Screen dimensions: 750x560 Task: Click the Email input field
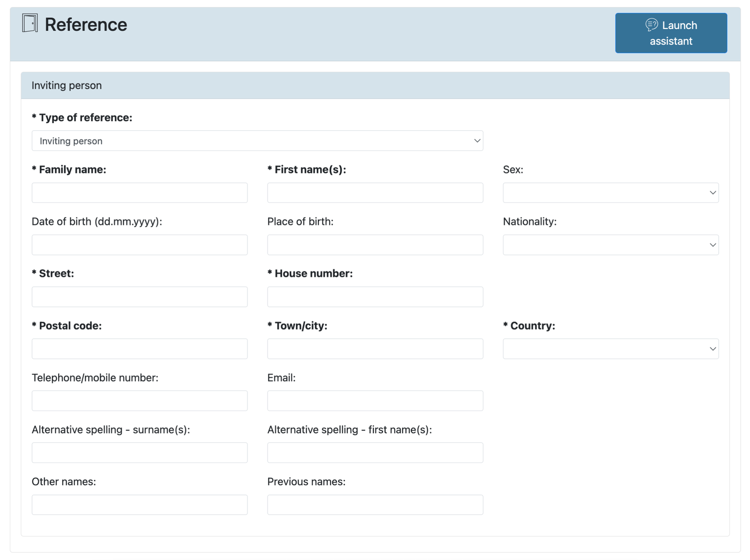(x=375, y=401)
